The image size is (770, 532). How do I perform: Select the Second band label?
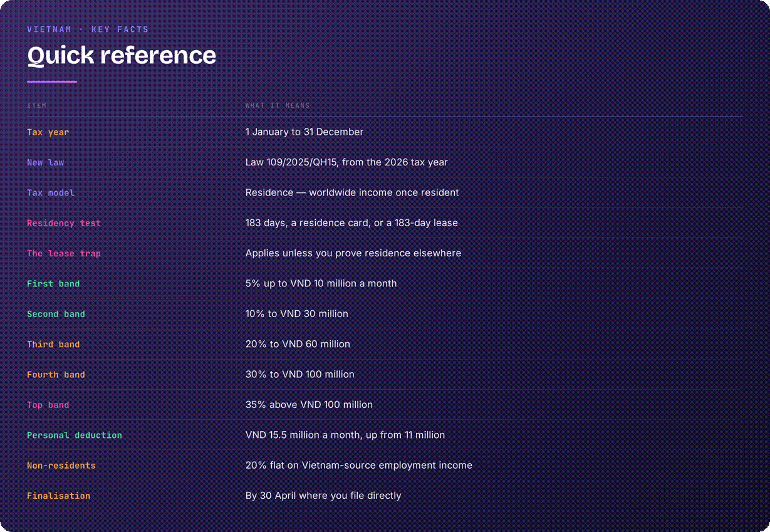click(x=56, y=314)
